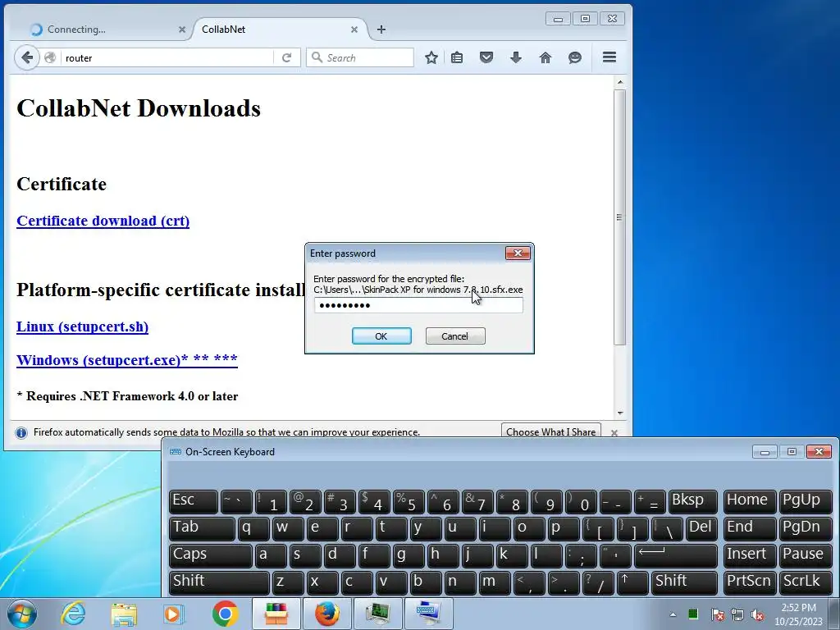Click the scrollbar down arrow in Firefox
Screen dimensions: 840x630
pyautogui.click(x=620, y=413)
